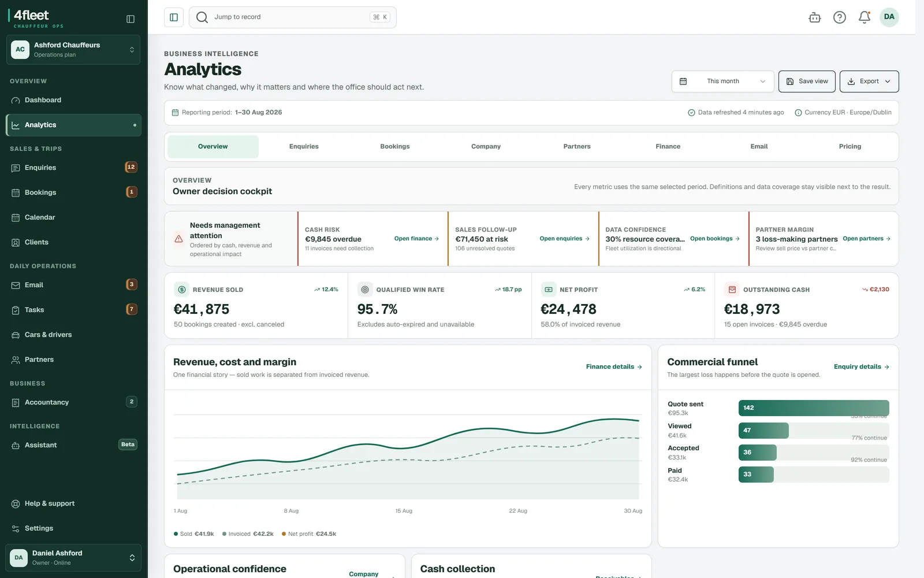Follow the Open bookings link

[715, 239]
